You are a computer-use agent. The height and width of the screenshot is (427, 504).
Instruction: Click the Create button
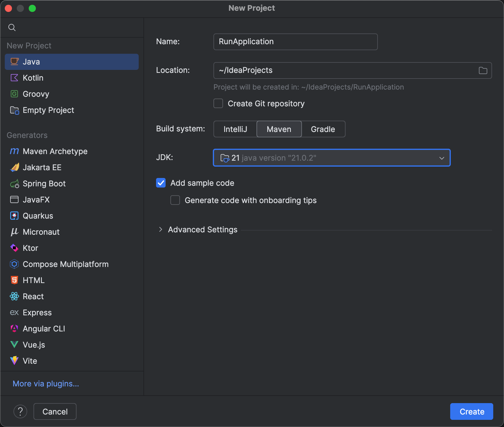point(471,411)
